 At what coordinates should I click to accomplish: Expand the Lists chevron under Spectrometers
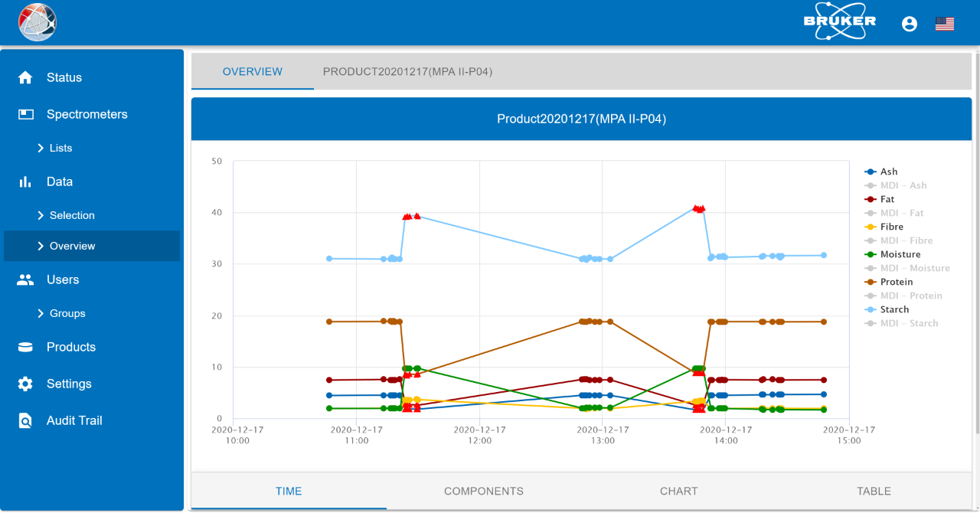pyautogui.click(x=41, y=148)
